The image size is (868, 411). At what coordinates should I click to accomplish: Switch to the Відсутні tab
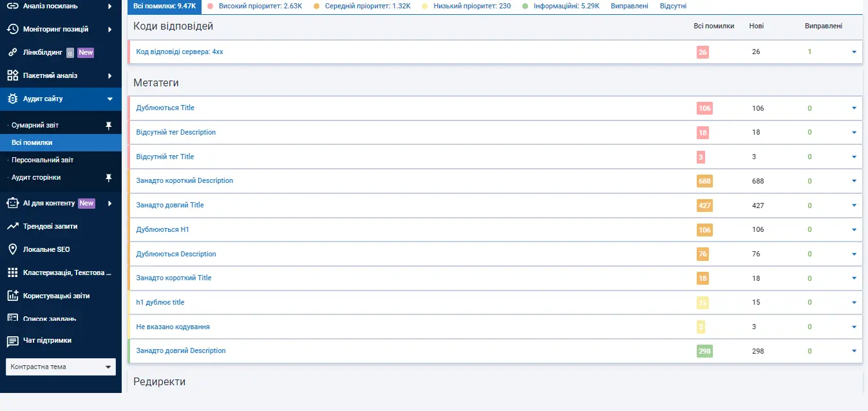point(673,6)
